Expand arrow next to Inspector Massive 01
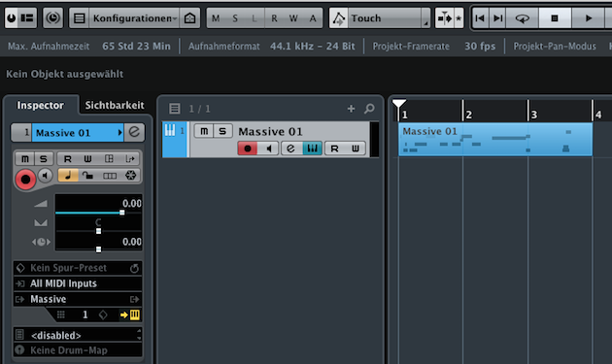 click(119, 133)
